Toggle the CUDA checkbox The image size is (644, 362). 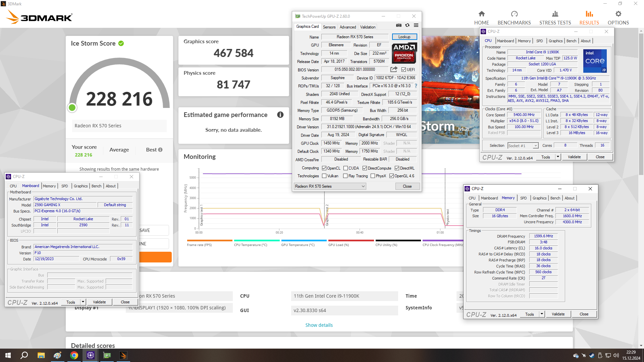click(x=345, y=168)
